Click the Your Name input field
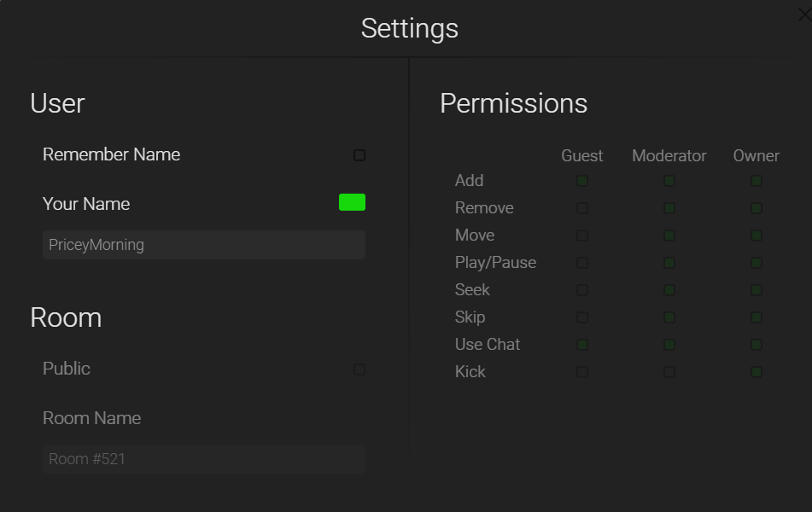Image resolution: width=812 pixels, height=512 pixels. click(204, 245)
